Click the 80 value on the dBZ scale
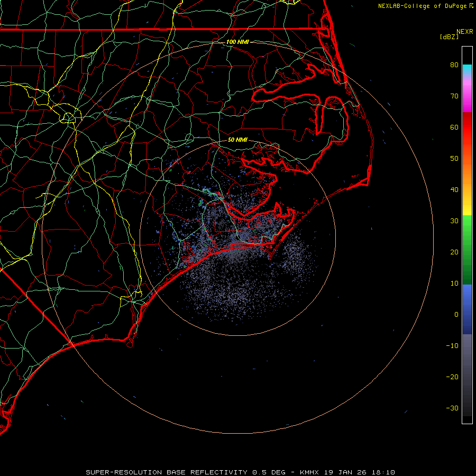Screen dimensions: 476x476 (x=454, y=65)
